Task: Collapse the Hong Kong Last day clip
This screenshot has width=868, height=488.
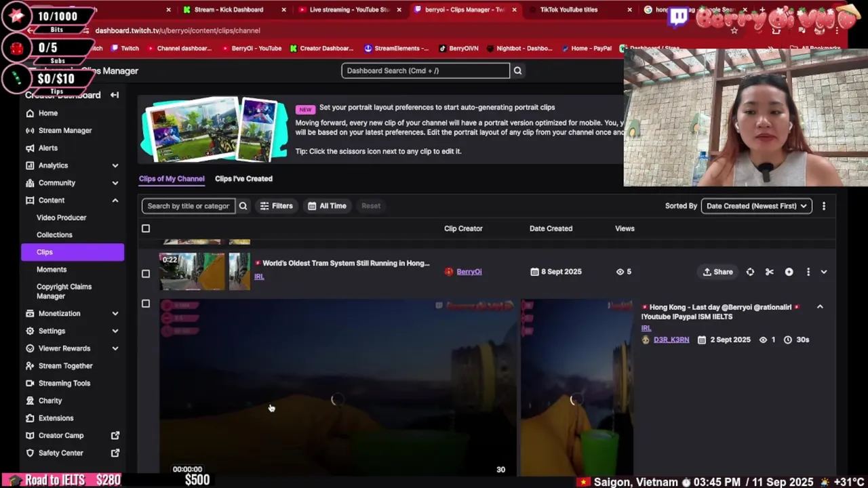Action: tap(820, 307)
